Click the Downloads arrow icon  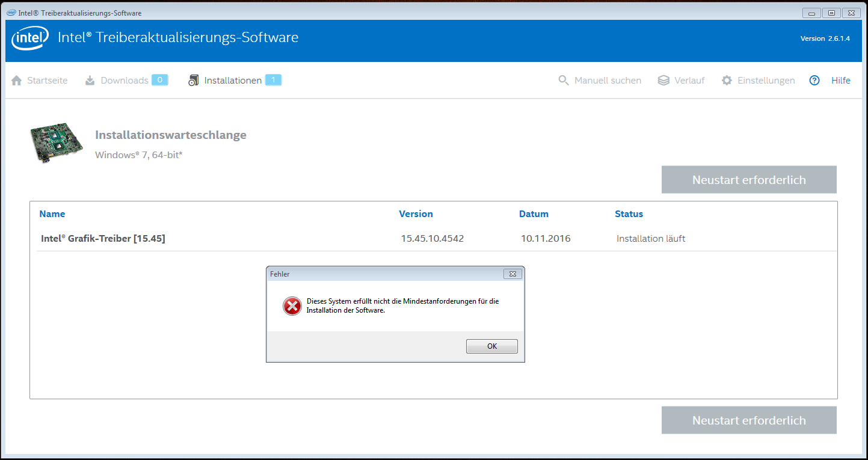[90, 81]
